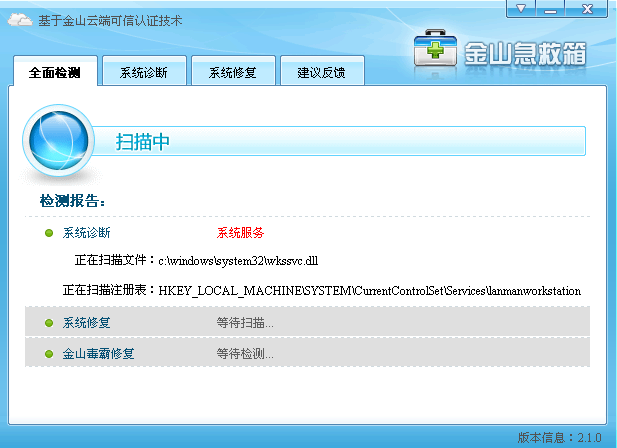Click the first aid kit logo icon
This screenshot has height=448, width=617.
coord(435,49)
